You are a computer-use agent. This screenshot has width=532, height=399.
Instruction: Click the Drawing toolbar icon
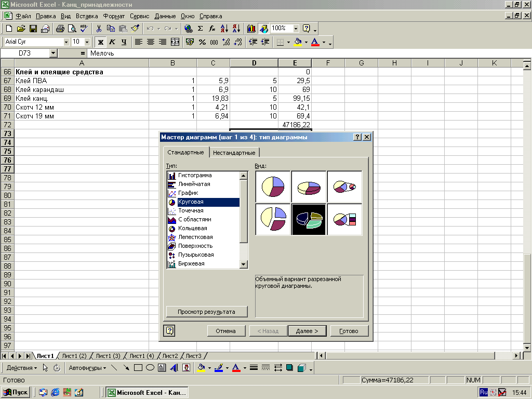coord(263,29)
